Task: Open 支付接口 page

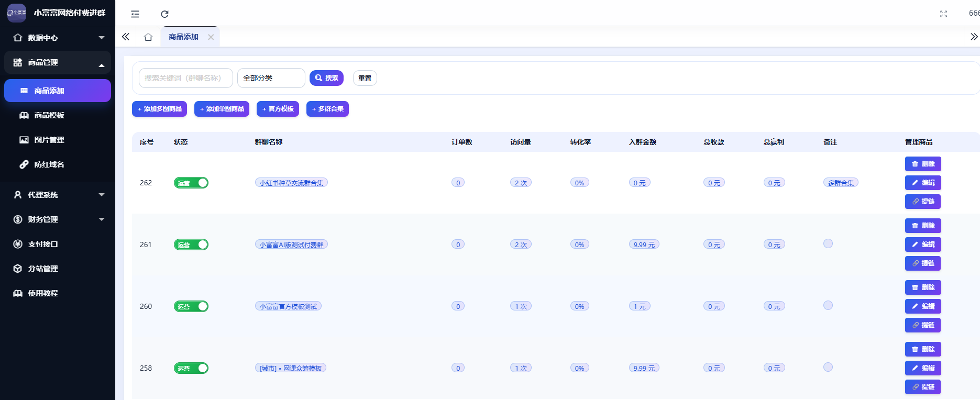Action: 58,244
